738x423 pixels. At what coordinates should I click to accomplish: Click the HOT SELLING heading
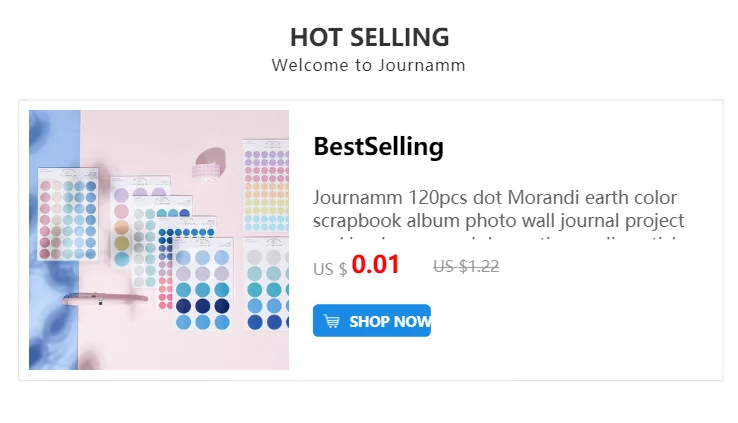coord(369,38)
